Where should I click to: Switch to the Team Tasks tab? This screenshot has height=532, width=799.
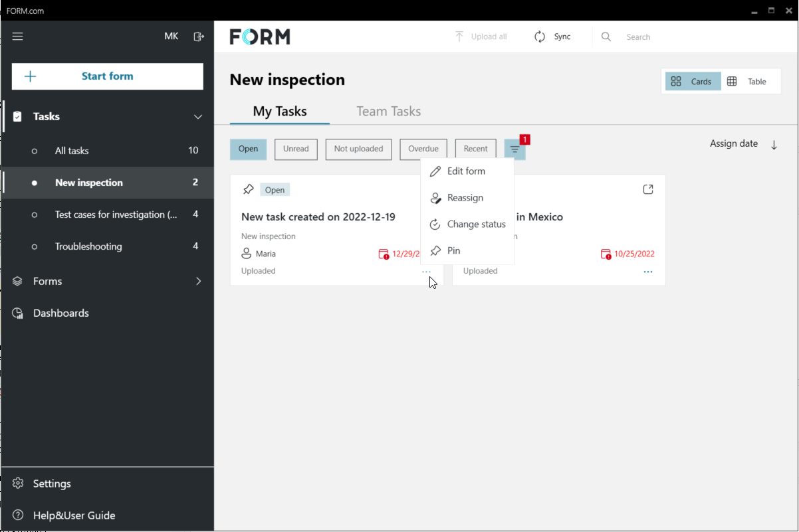(x=388, y=111)
